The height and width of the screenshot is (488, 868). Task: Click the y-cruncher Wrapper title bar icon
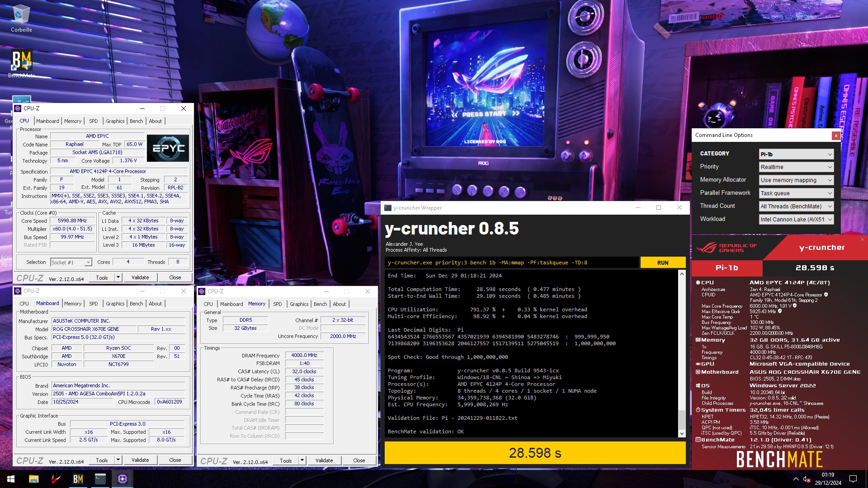coord(387,208)
